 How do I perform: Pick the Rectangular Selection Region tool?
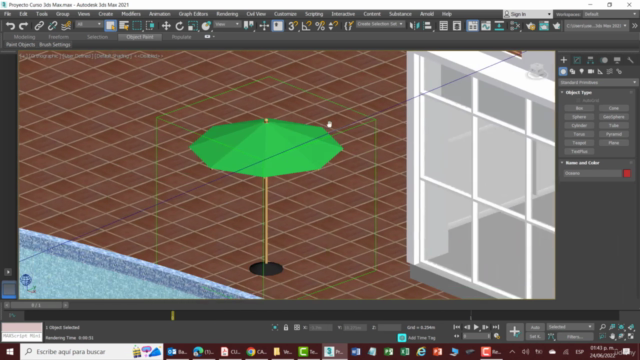coord(137,26)
